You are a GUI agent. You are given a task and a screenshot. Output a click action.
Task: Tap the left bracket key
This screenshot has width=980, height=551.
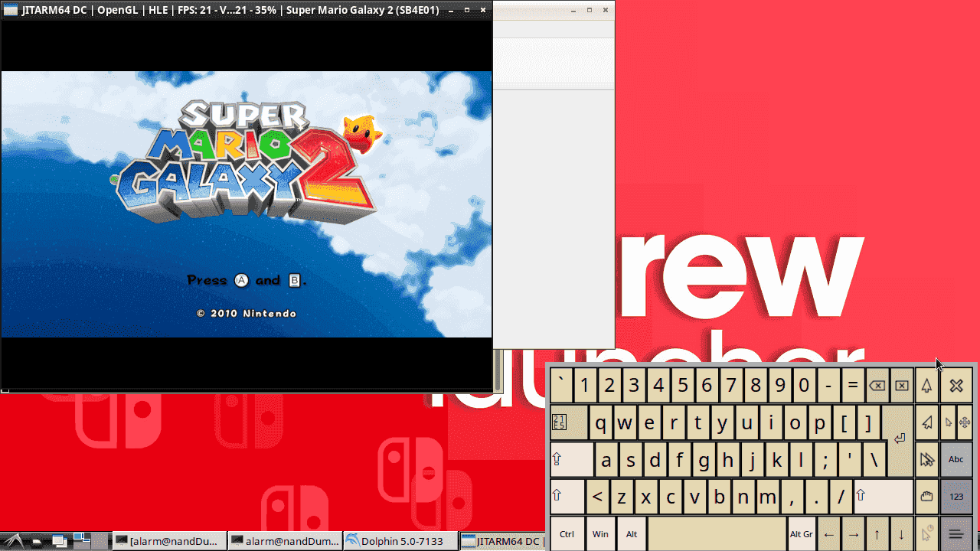coord(844,422)
